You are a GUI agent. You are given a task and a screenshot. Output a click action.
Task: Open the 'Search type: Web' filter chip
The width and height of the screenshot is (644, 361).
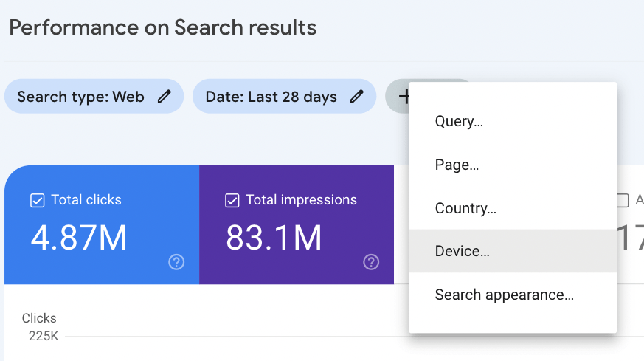coord(81,97)
